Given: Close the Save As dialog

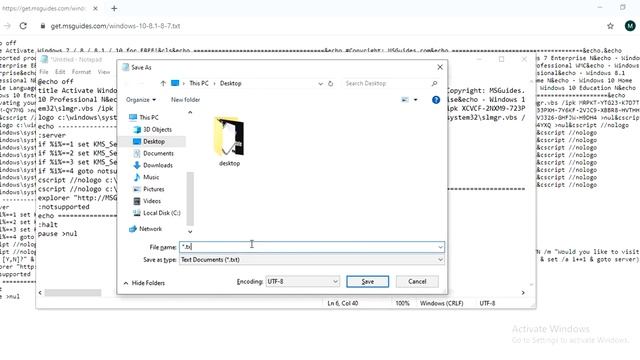Looking at the screenshot, I should (x=440, y=67).
